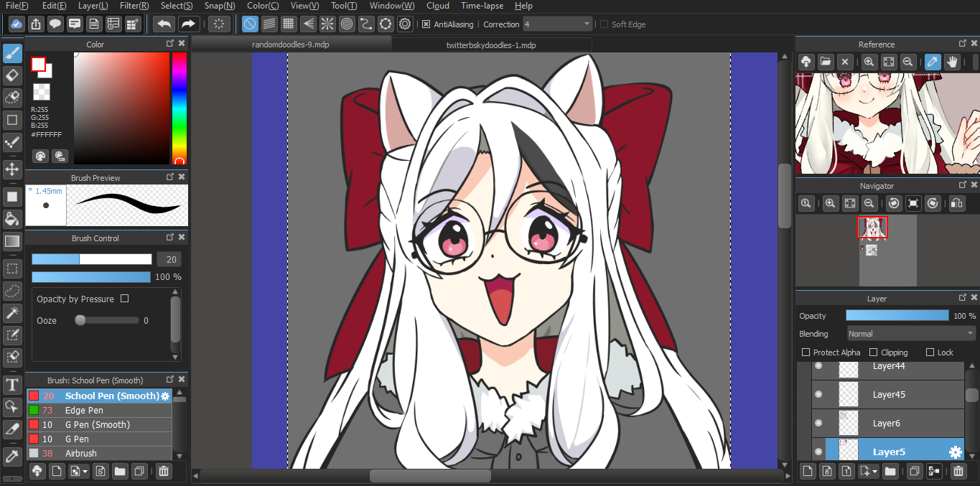Select the Text tool
Image resolution: width=980 pixels, height=486 pixels.
pos(12,385)
